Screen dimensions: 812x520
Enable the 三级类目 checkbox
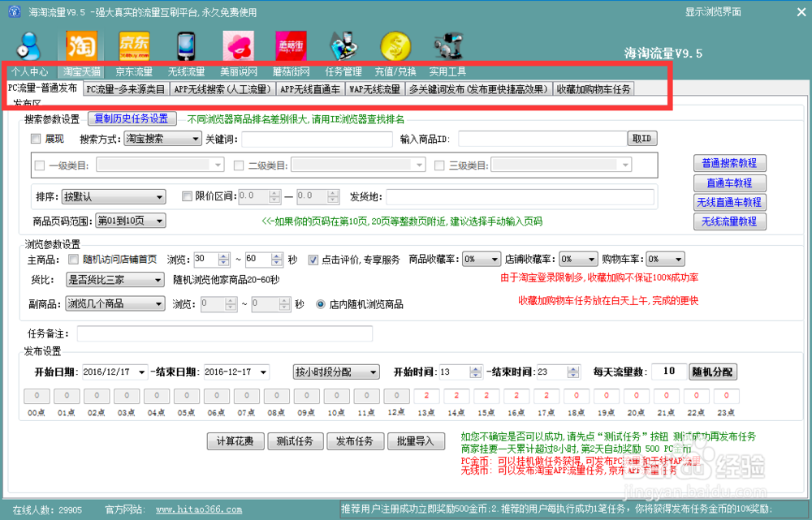439,165
